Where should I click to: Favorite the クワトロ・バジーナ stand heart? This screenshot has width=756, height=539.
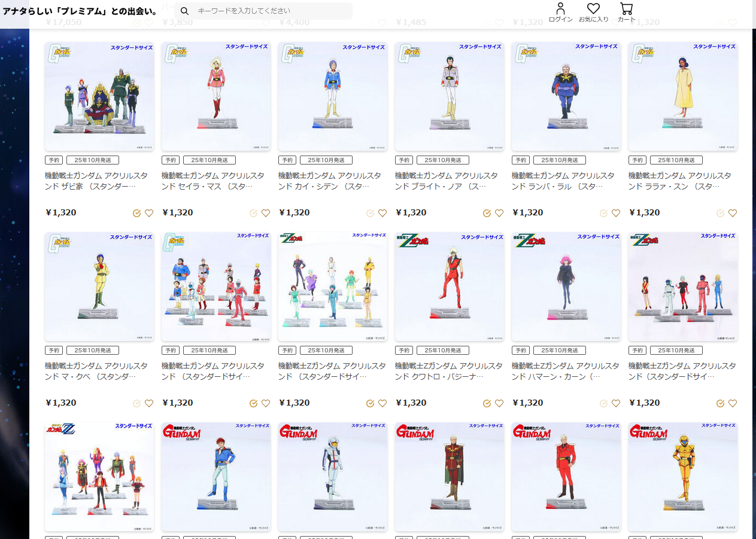(499, 403)
